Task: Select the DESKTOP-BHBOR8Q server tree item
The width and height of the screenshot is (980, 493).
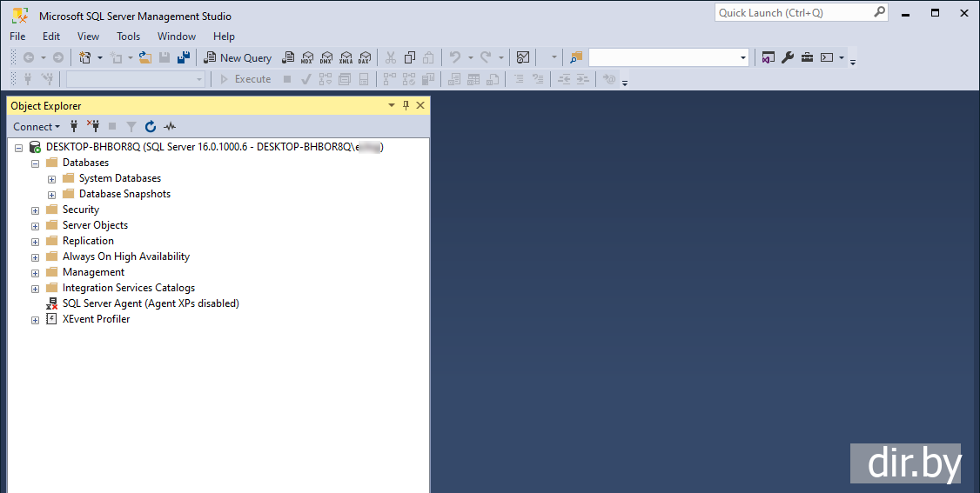Action: coord(214,147)
